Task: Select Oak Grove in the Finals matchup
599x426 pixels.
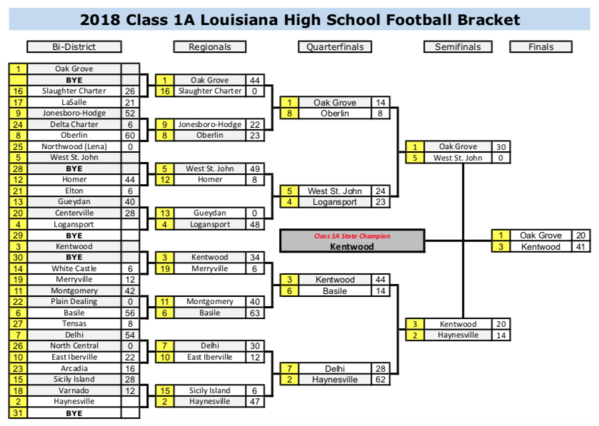Action: click(x=541, y=235)
